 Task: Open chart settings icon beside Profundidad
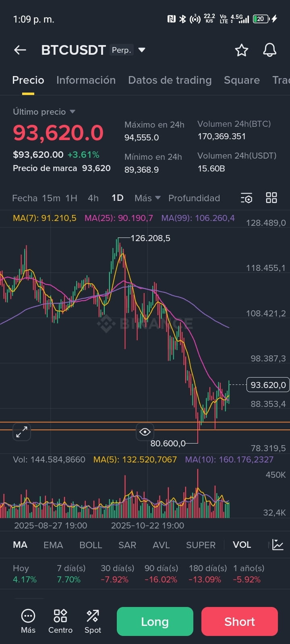[x=246, y=198]
